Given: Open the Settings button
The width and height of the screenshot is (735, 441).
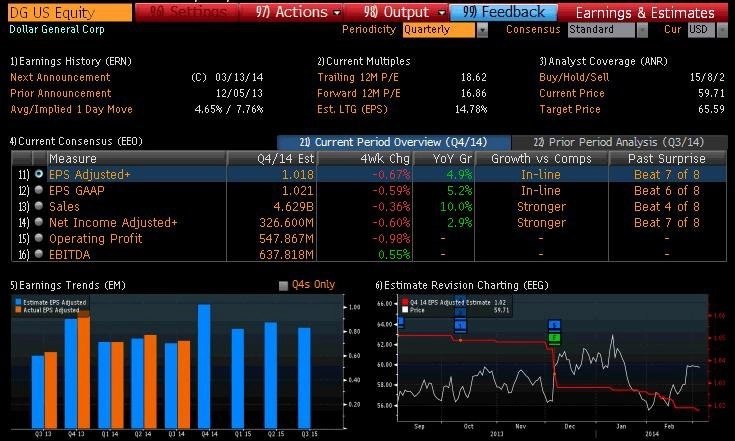Looking at the screenshot, I should click(x=188, y=12).
